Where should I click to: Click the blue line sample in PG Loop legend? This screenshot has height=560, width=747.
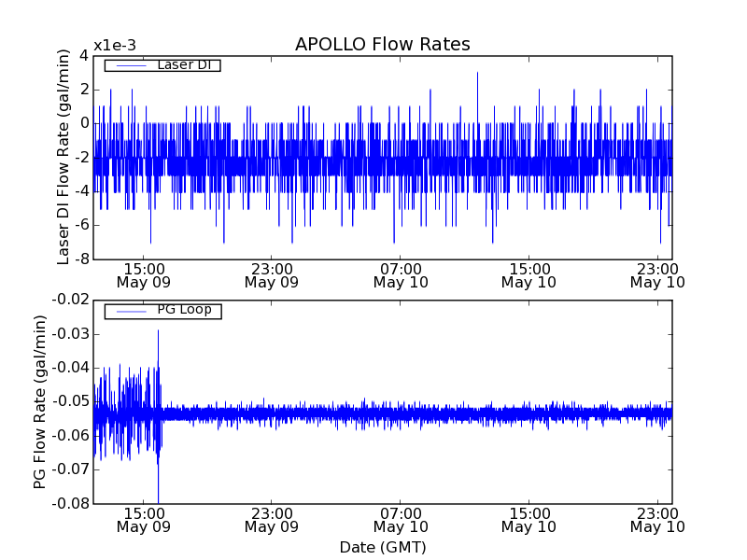point(128,311)
